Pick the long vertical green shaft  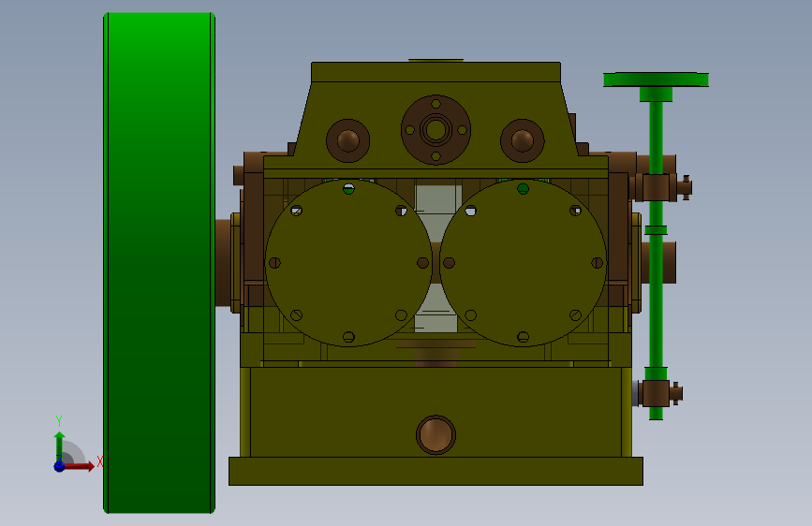656,259
